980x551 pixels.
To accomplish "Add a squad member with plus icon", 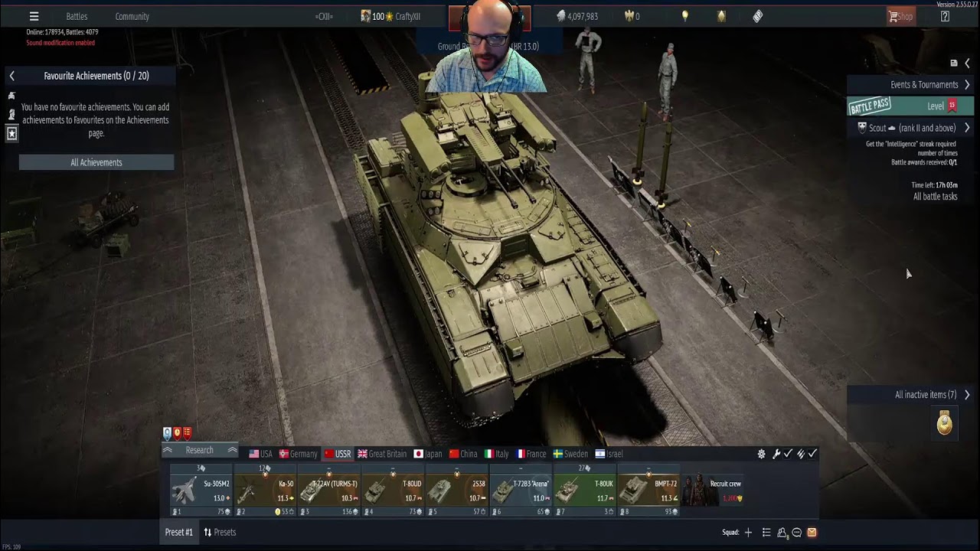I will point(748,533).
